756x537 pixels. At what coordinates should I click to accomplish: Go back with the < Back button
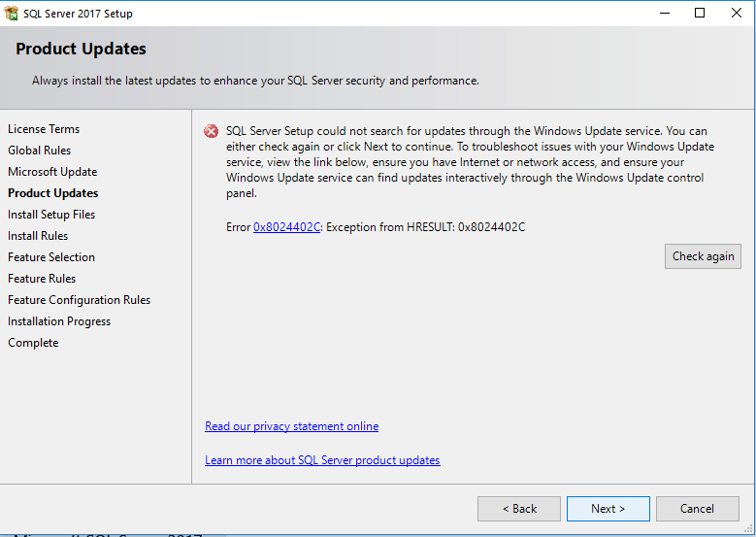pos(519,509)
